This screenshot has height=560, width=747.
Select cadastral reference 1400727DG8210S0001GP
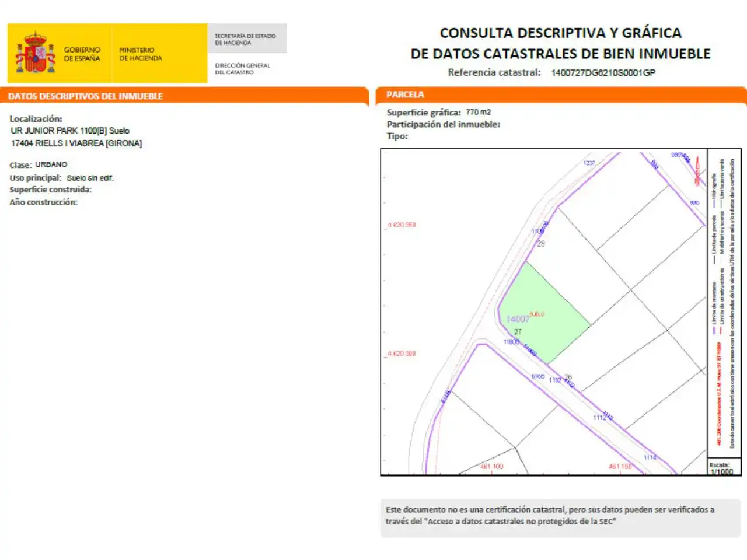pos(603,73)
